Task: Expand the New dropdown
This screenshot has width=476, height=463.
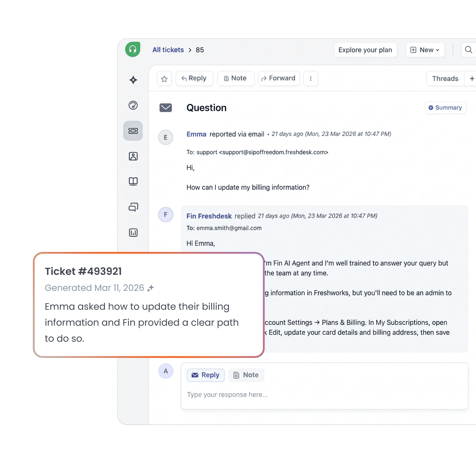Action: [x=425, y=50]
